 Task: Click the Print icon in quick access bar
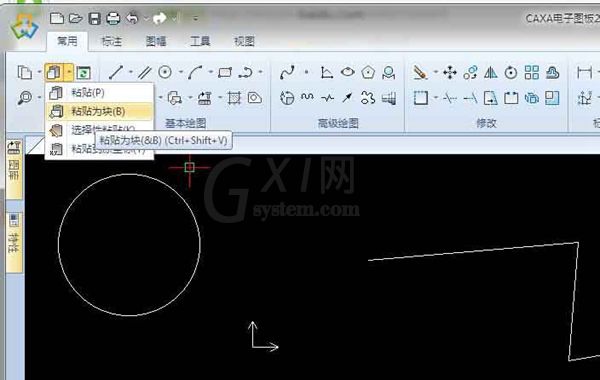tap(113, 18)
